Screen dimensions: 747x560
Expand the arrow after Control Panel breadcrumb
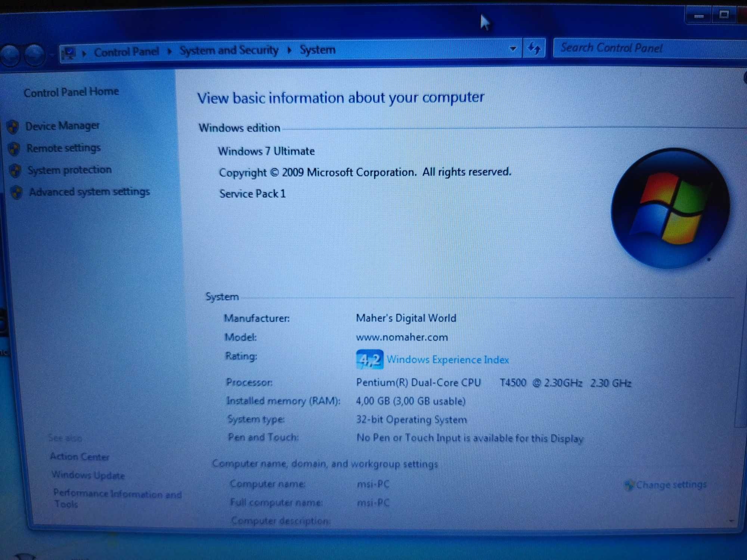pos(170,52)
